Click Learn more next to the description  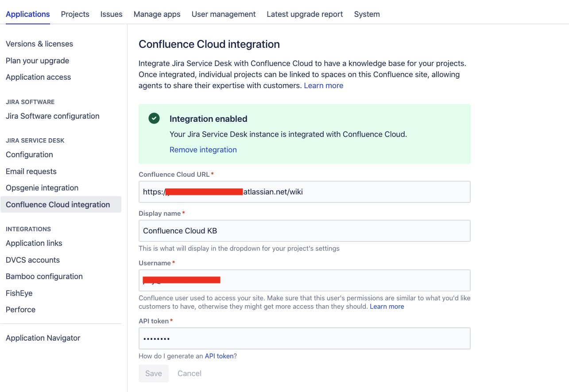[x=324, y=85]
